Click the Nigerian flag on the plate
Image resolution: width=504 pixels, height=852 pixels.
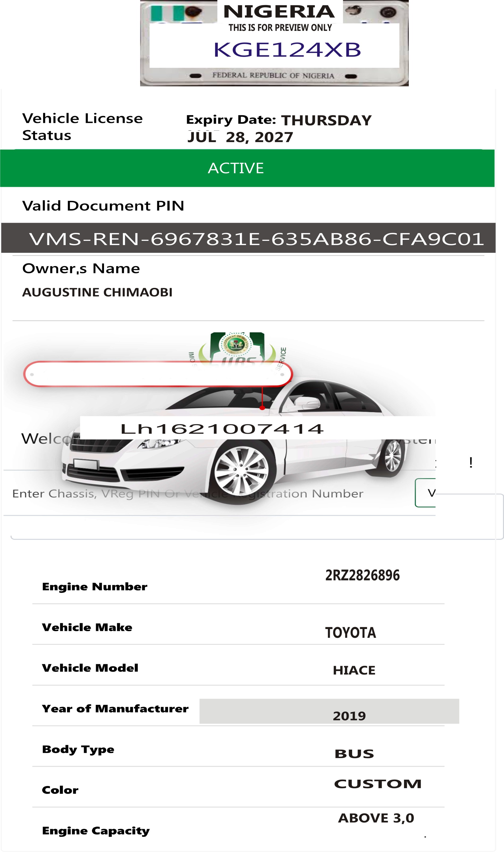[x=168, y=13]
